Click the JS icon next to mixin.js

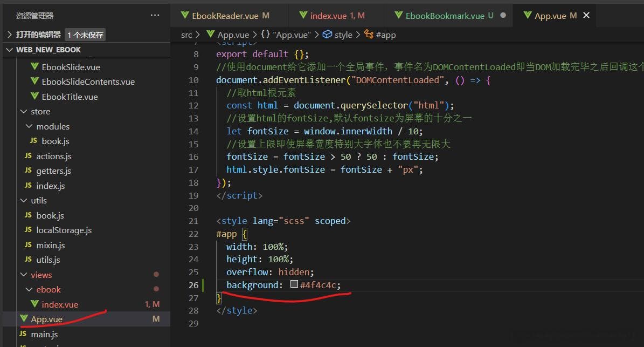(x=28, y=244)
